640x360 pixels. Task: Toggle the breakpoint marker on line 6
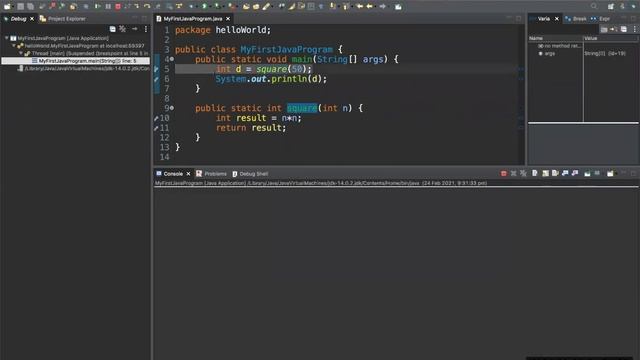[x=156, y=79]
